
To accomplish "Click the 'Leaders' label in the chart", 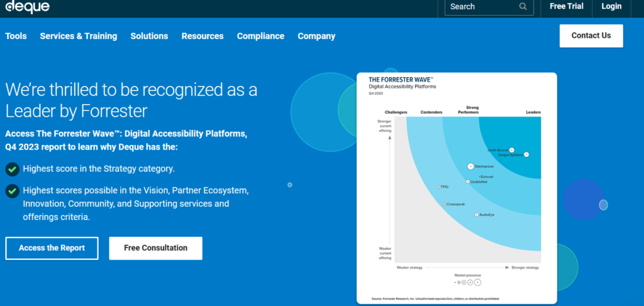I will (533, 112).
